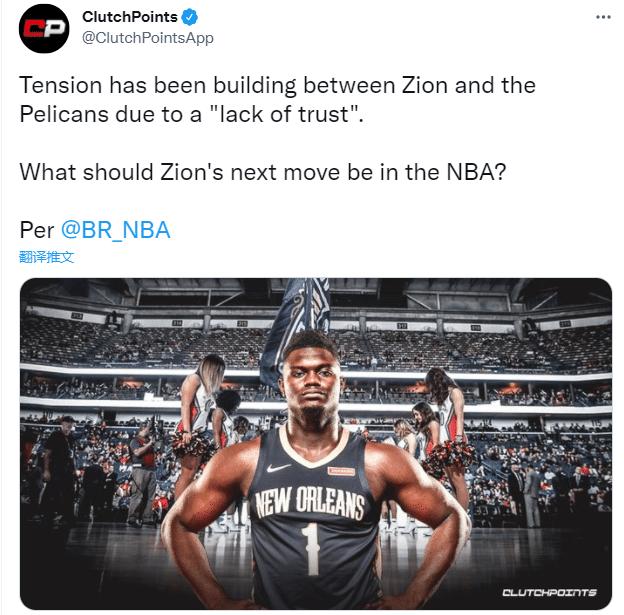
Task: Click the "What should Zion's next move" question
Action: point(263,172)
